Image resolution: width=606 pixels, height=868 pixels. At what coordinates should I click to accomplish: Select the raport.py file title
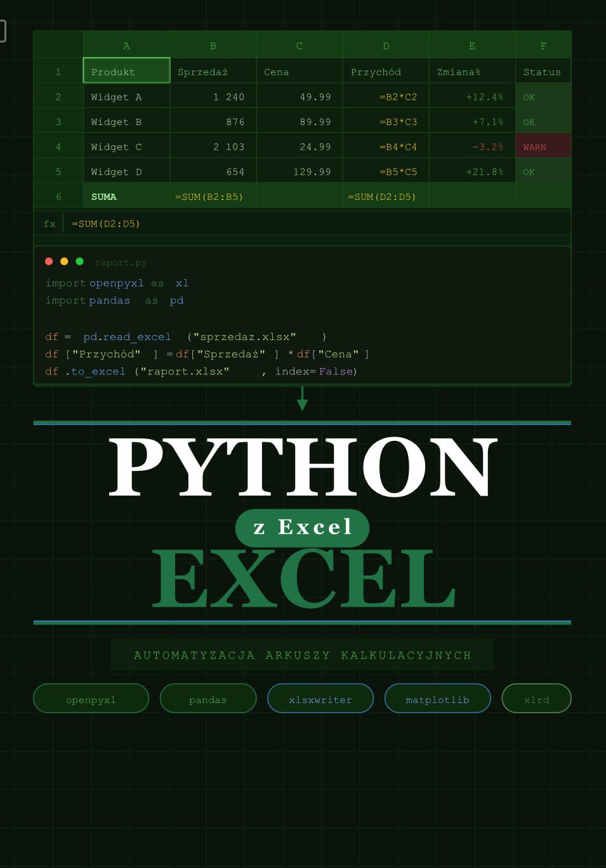click(x=121, y=263)
